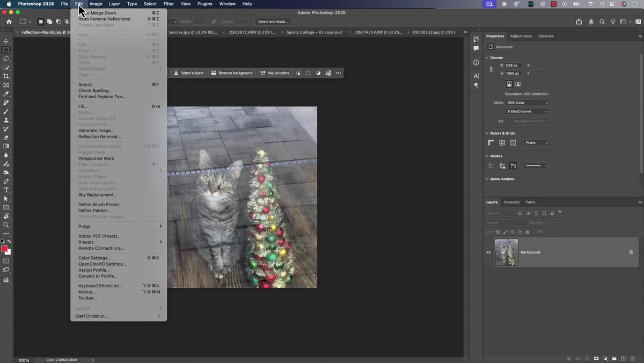Select the Clone Stamp tool
The width and height of the screenshot is (644, 363).
pos(6,120)
